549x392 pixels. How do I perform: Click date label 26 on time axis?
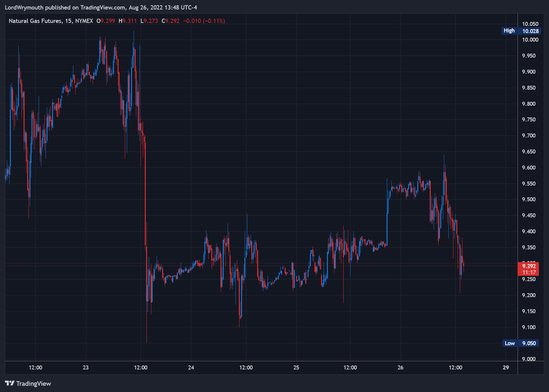click(x=400, y=367)
